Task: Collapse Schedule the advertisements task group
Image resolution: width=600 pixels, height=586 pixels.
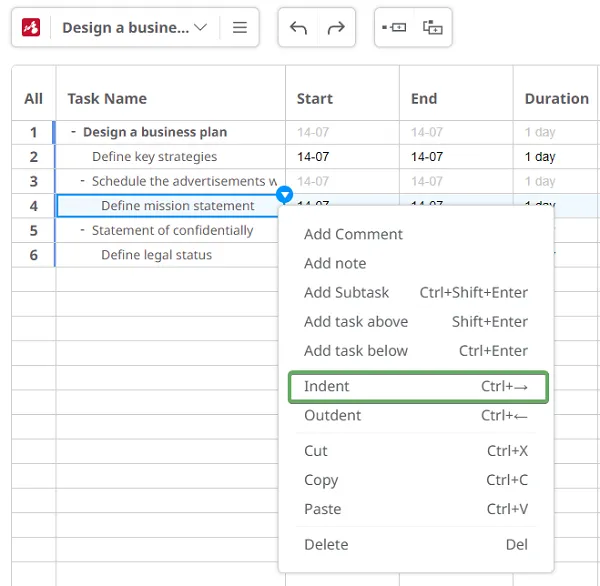Action: (x=83, y=181)
